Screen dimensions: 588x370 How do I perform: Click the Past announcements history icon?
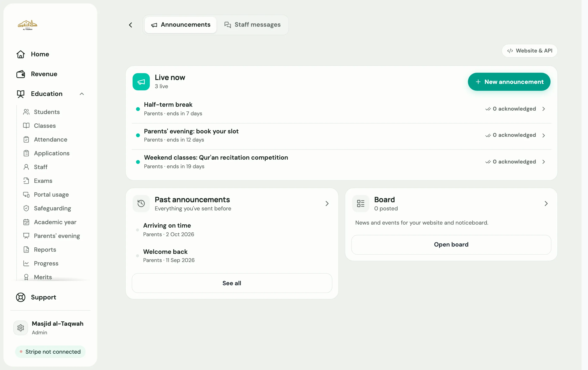tap(141, 203)
